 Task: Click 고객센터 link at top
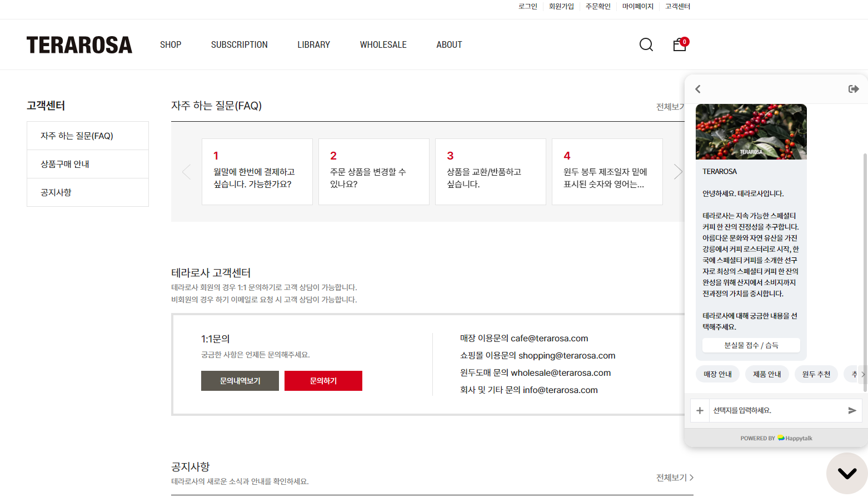[x=677, y=6]
